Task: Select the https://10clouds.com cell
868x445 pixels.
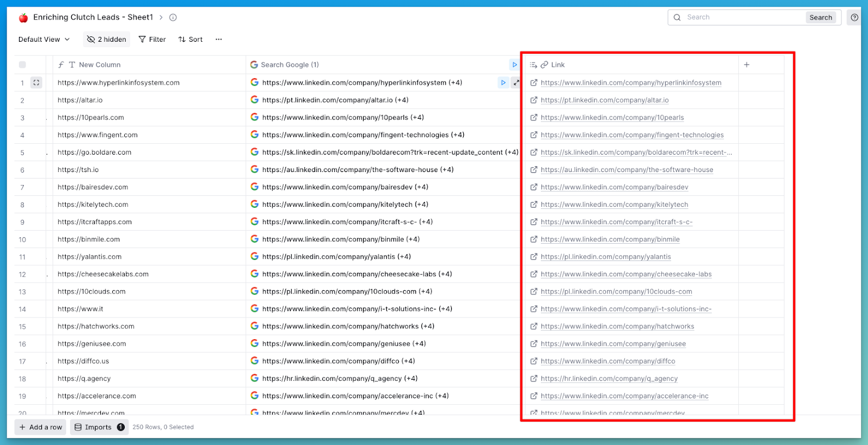Action: (x=149, y=291)
